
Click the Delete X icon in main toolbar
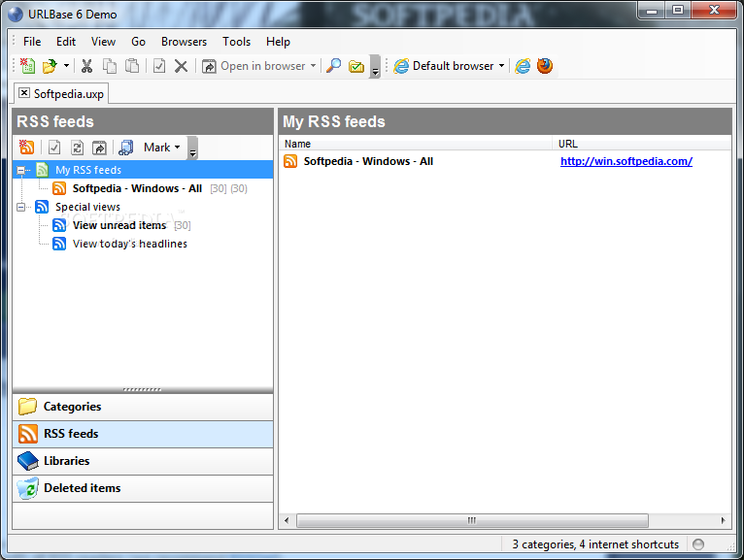click(x=181, y=66)
